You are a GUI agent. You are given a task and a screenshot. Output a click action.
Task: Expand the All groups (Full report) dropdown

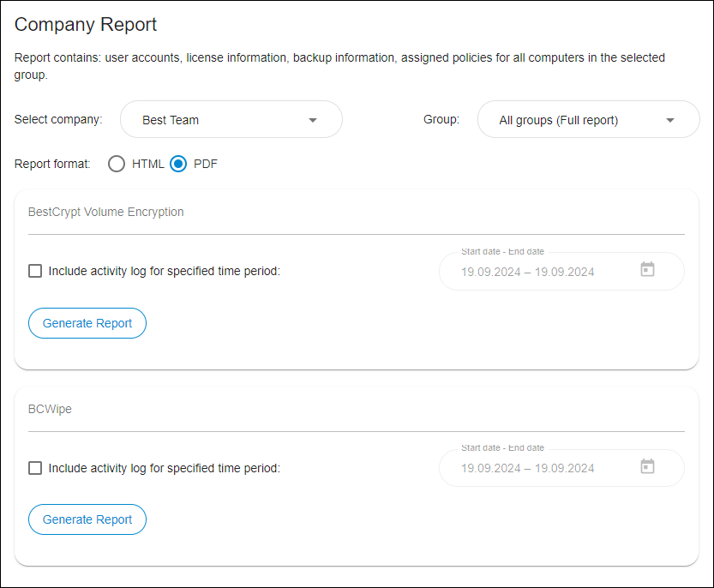click(x=588, y=119)
